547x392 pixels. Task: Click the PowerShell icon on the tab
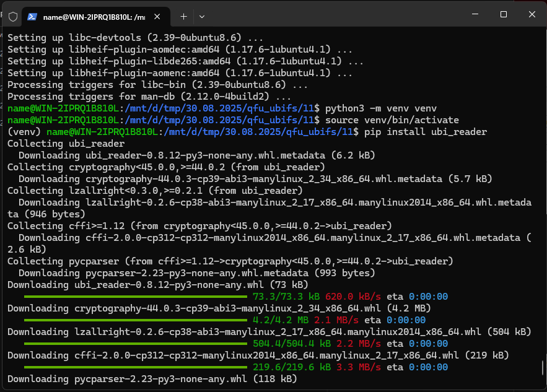pos(32,17)
